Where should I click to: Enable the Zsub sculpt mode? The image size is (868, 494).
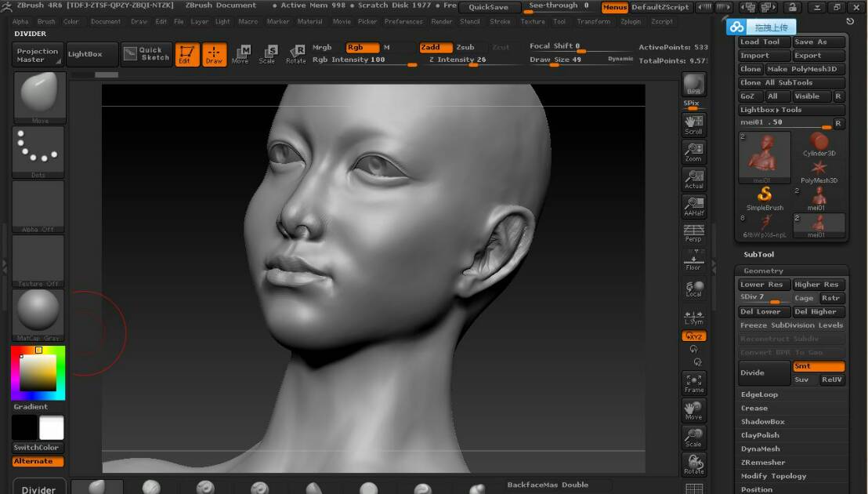pyautogui.click(x=466, y=47)
